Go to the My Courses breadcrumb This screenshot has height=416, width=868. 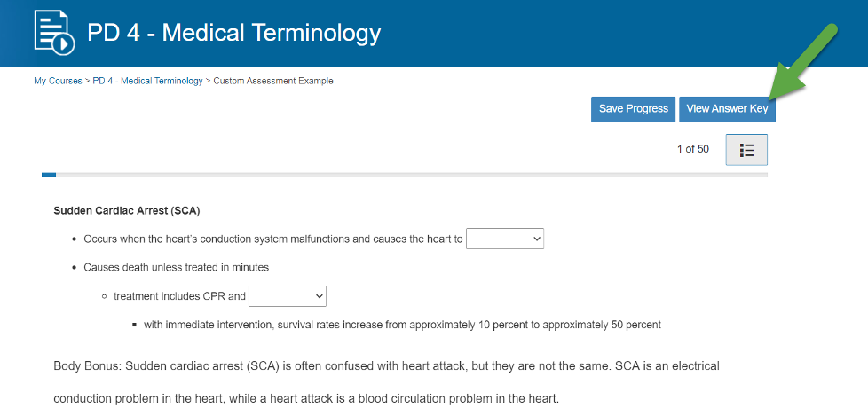(57, 81)
